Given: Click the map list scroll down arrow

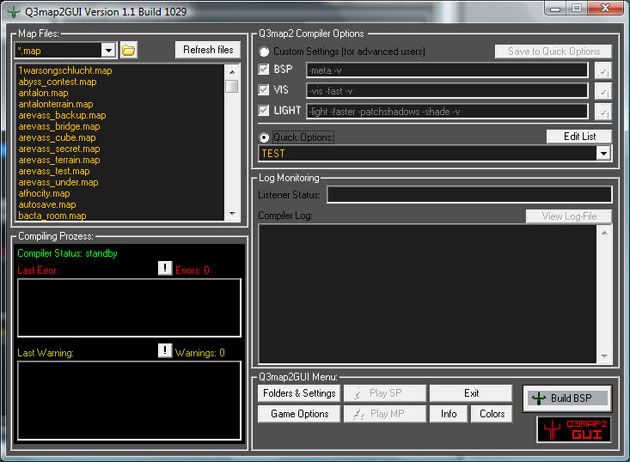Looking at the screenshot, I should [x=232, y=213].
